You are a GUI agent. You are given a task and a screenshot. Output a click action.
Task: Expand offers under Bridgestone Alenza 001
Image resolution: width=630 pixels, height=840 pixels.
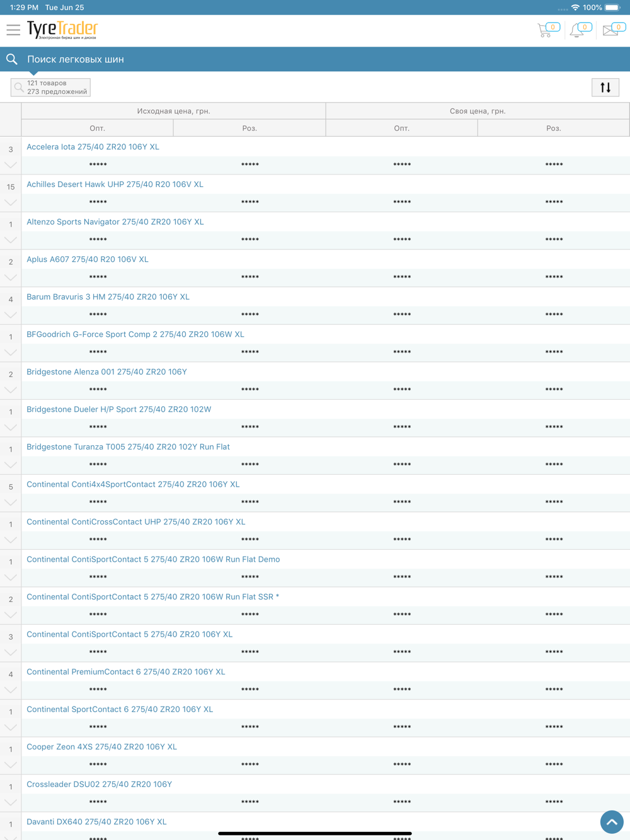coord(11,390)
